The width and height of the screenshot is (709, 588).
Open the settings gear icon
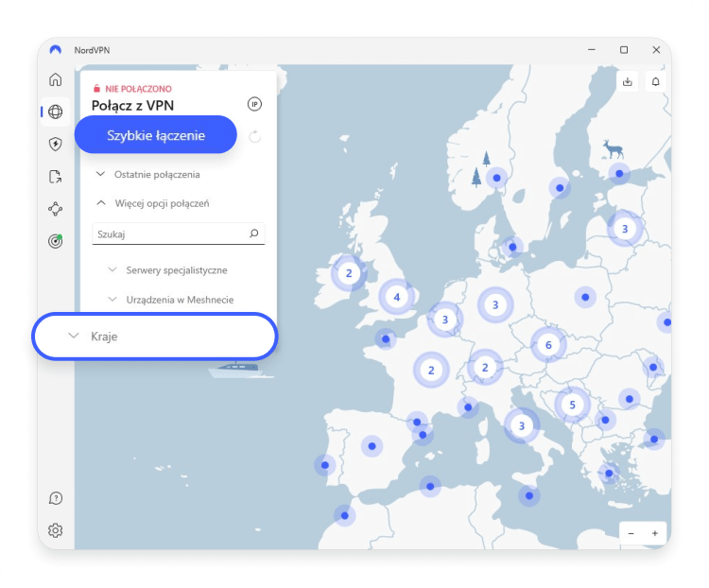pyautogui.click(x=55, y=530)
